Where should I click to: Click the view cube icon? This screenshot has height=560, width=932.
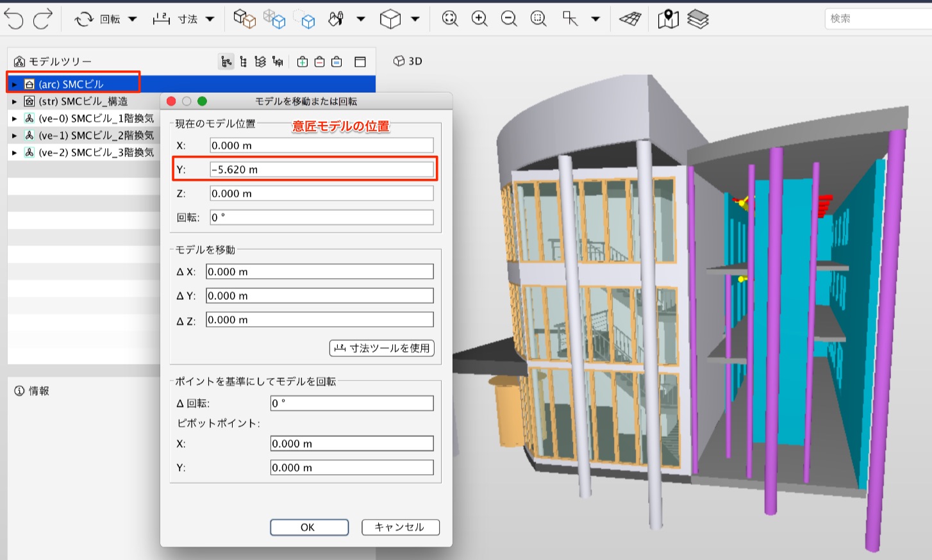click(x=390, y=19)
